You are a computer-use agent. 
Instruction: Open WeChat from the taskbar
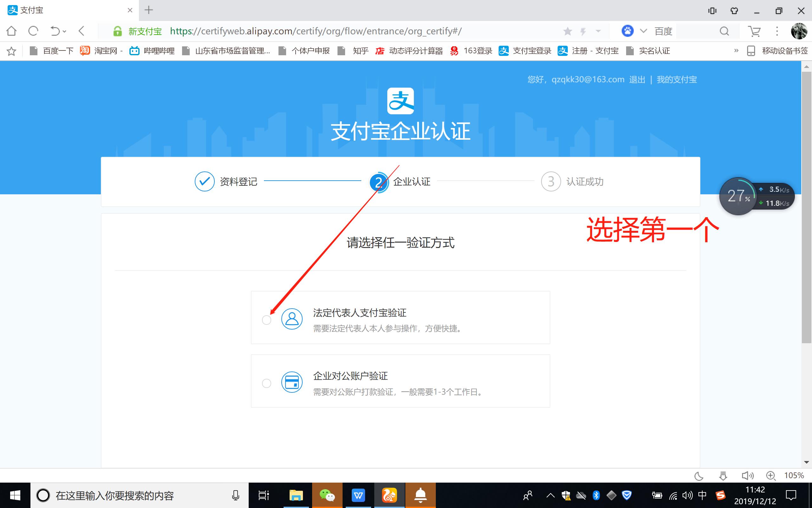point(327,495)
